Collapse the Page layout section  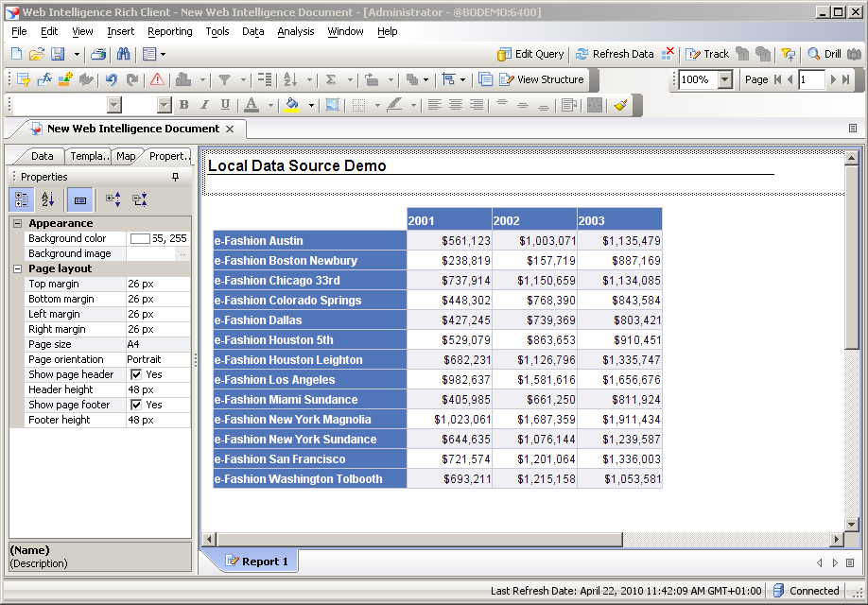[x=18, y=269]
